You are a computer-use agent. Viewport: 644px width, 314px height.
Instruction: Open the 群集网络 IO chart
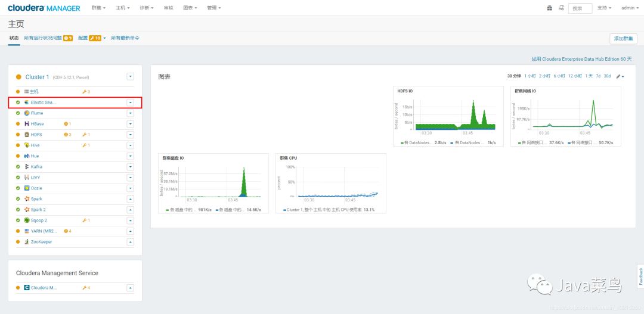point(565,116)
